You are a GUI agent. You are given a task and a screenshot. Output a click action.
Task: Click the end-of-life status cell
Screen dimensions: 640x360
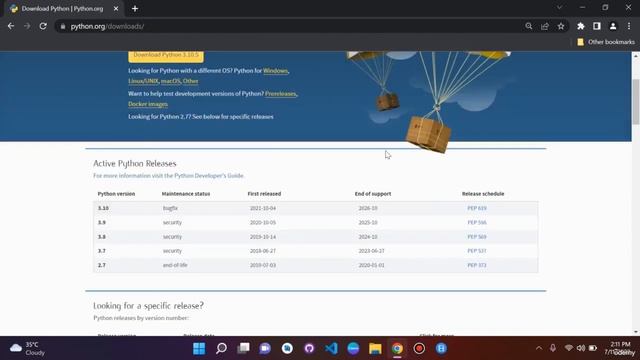(x=175, y=265)
